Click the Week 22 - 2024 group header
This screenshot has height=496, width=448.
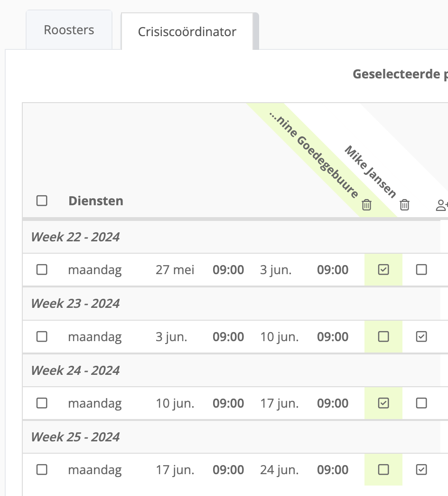click(x=75, y=237)
